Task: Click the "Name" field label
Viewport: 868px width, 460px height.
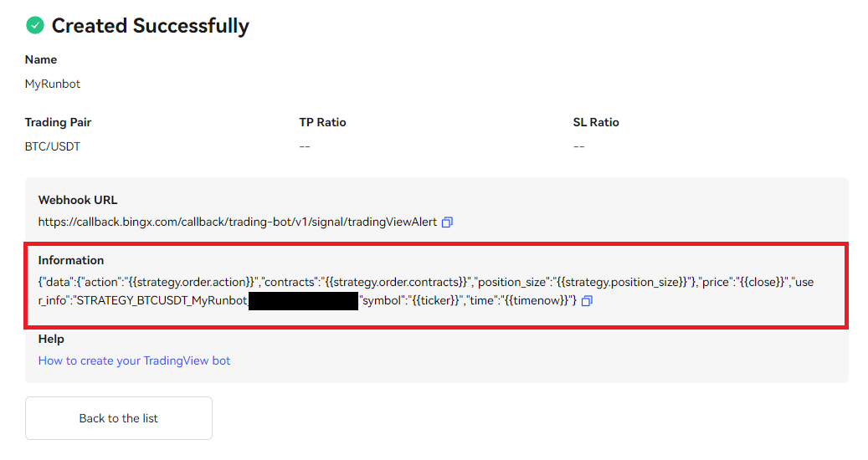Action: pyautogui.click(x=41, y=60)
